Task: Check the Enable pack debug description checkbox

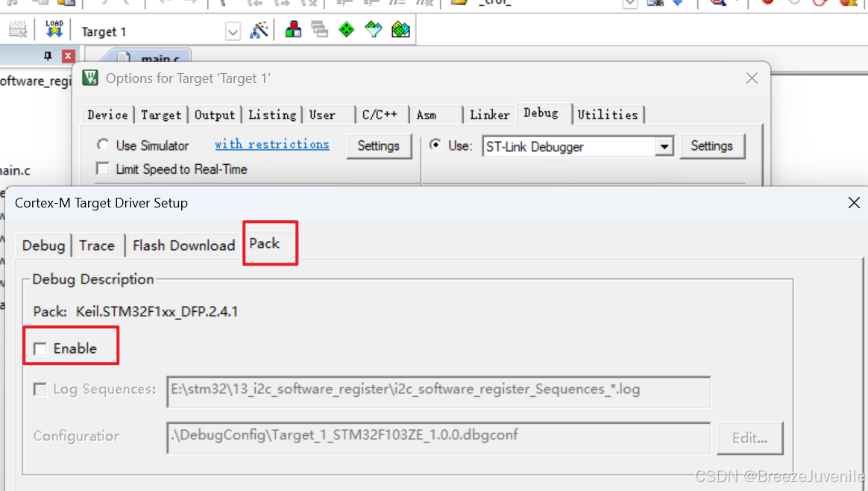Action: pyautogui.click(x=40, y=348)
